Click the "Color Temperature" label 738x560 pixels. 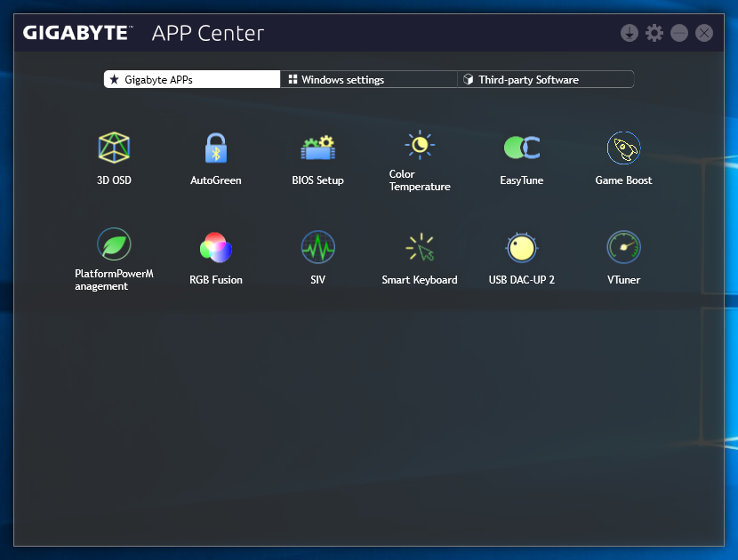tap(420, 180)
